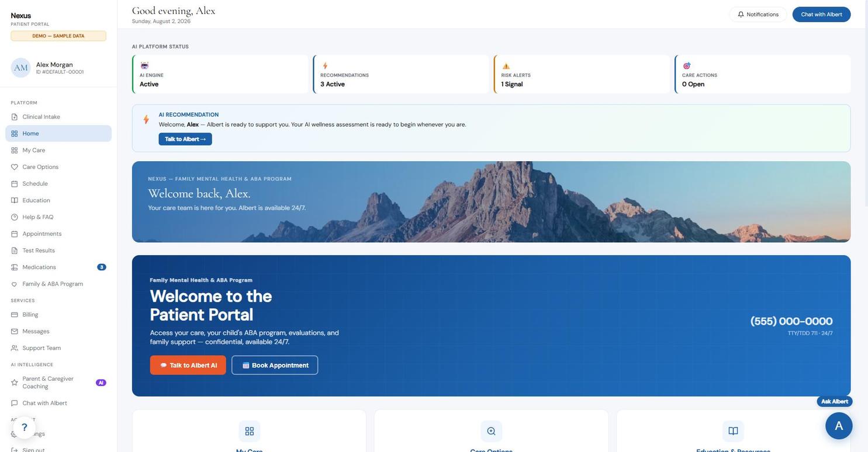Open Care Options from the sidebar
The height and width of the screenshot is (452, 868).
tap(58, 167)
